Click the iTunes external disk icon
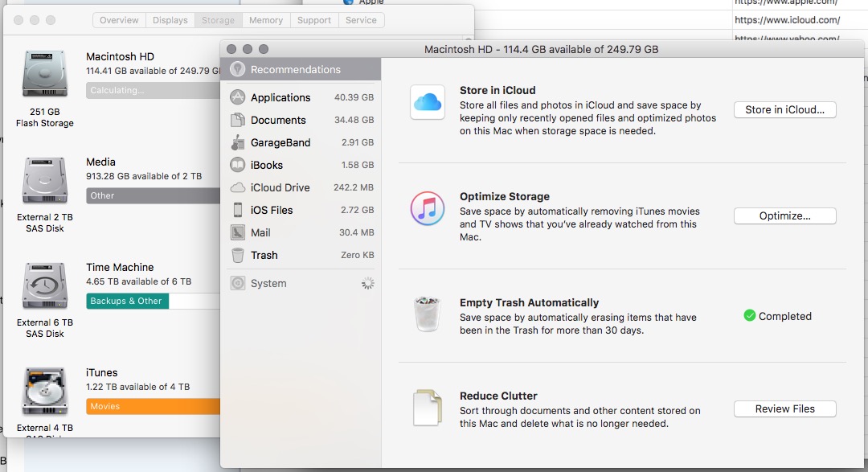Viewport: 868px width, 472px height. [45, 391]
